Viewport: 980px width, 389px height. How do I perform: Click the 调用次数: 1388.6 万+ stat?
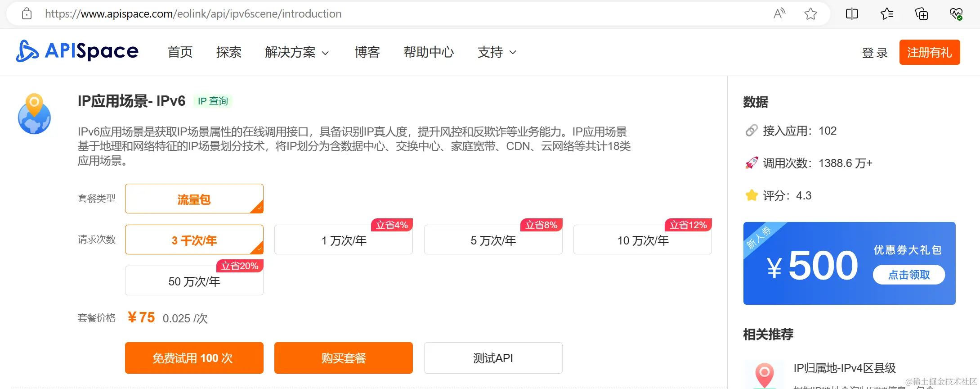coord(818,163)
